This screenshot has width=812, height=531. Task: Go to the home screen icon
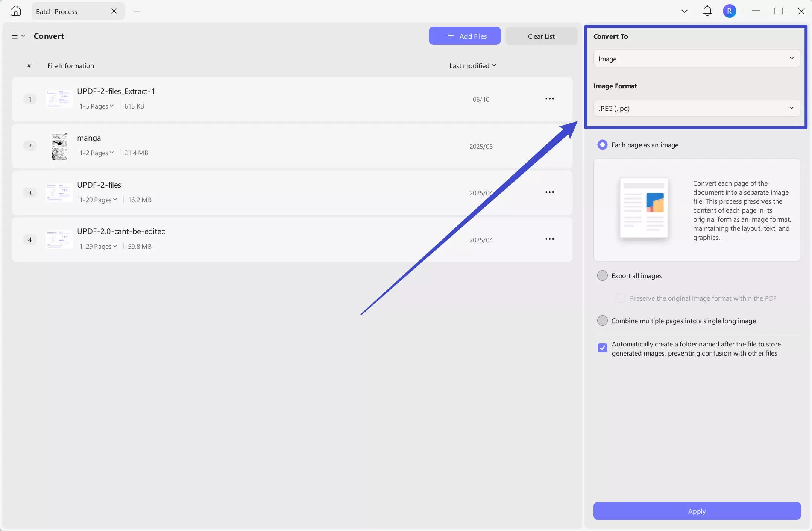point(15,11)
